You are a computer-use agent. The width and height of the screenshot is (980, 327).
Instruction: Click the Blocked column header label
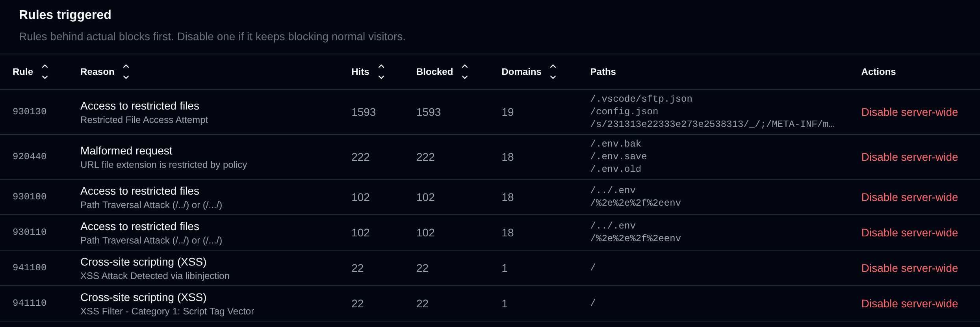434,72
